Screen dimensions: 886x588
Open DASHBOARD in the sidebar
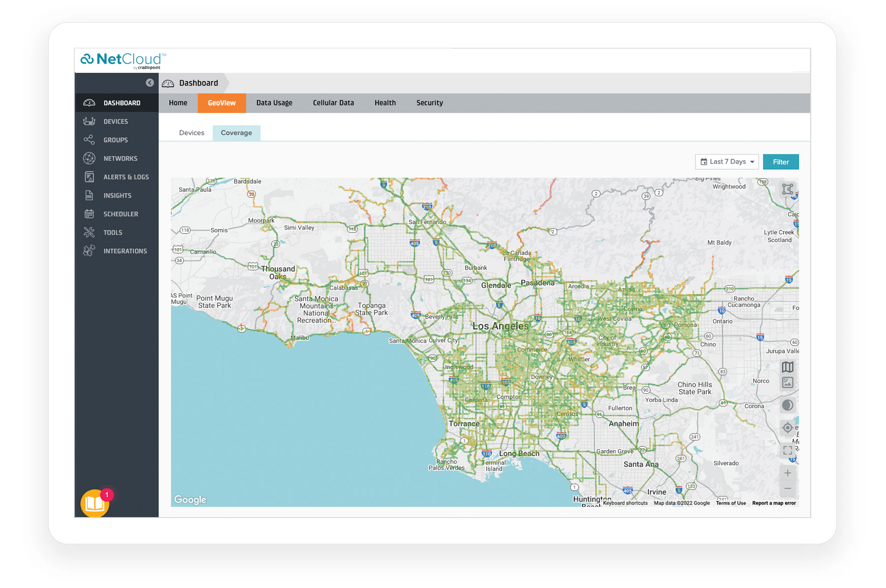[117, 103]
